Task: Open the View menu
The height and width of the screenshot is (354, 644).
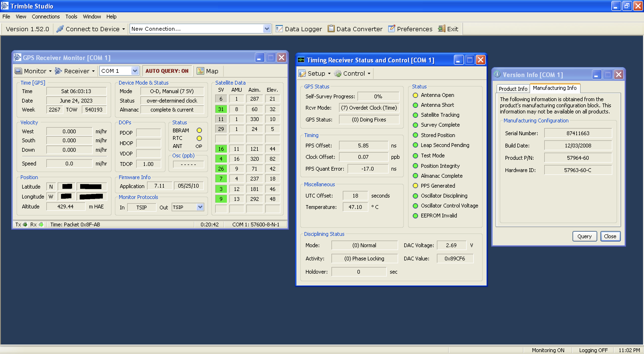Action: [x=21, y=17]
